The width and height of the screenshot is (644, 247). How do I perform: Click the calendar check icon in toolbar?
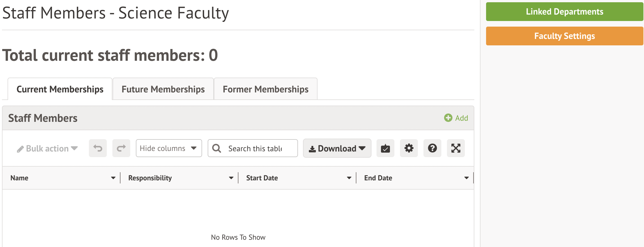click(x=385, y=148)
